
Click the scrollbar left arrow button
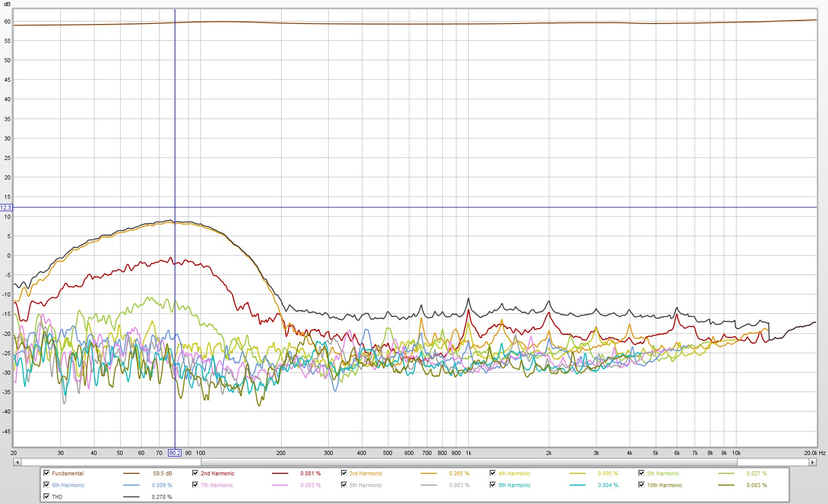tap(17, 462)
